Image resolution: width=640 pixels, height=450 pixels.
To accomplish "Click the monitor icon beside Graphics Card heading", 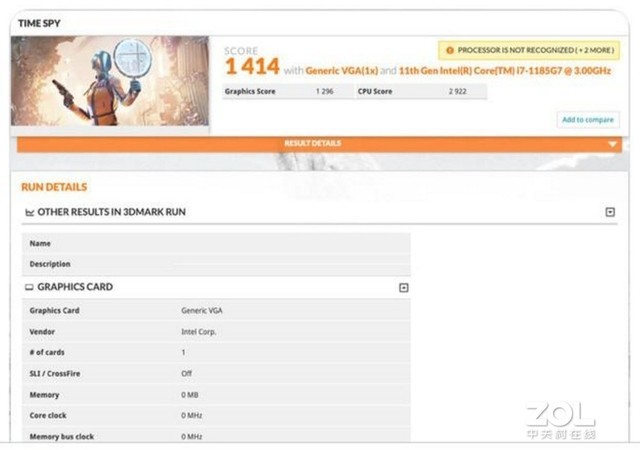I will pyautogui.click(x=29, y=287).
